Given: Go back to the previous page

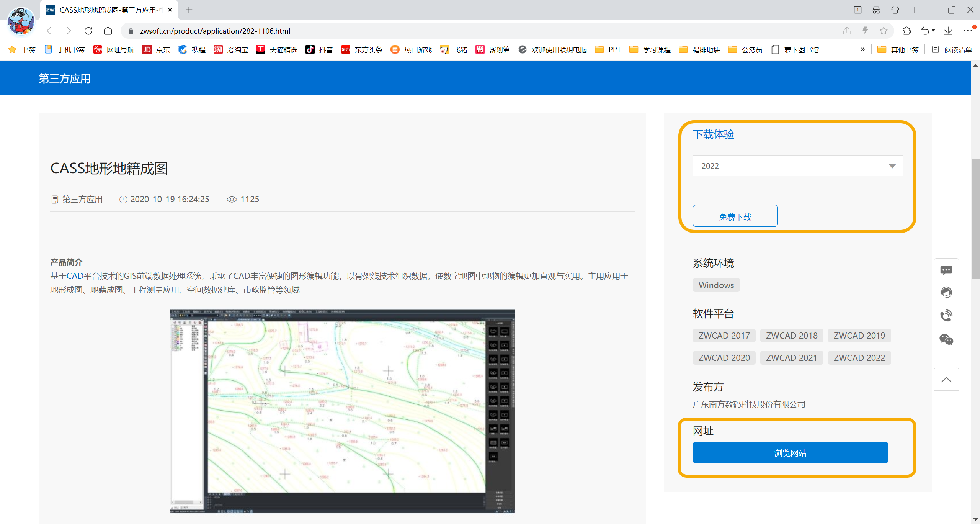Looking at the screenshot, I should 49,31.
